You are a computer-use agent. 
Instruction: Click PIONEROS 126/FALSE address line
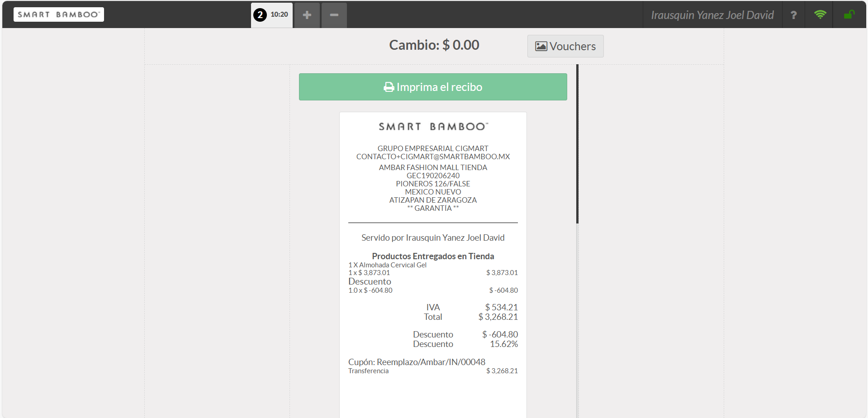tap(433, 184)
